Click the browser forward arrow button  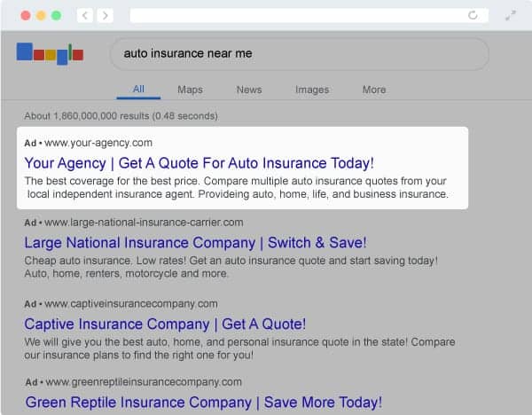click(106, 15)
